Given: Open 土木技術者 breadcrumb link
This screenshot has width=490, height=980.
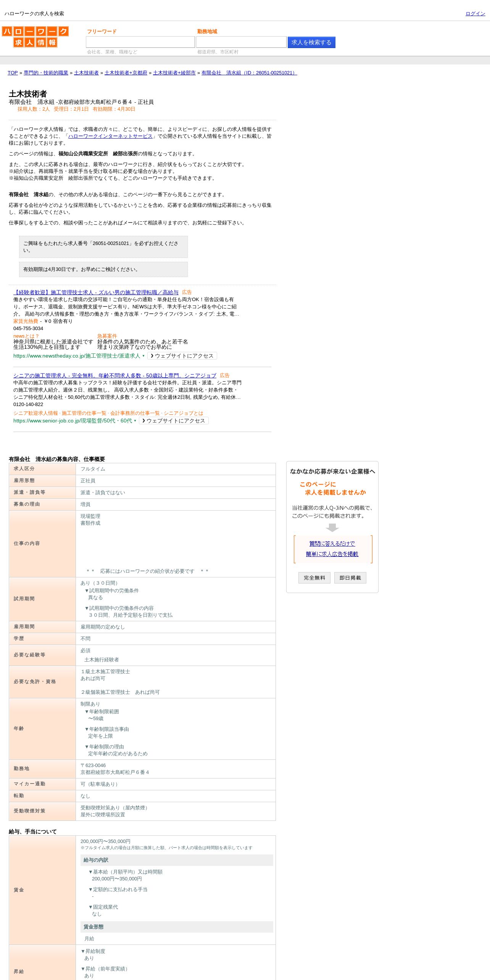Looking at the screenshot, I should [x=86, y=73].
